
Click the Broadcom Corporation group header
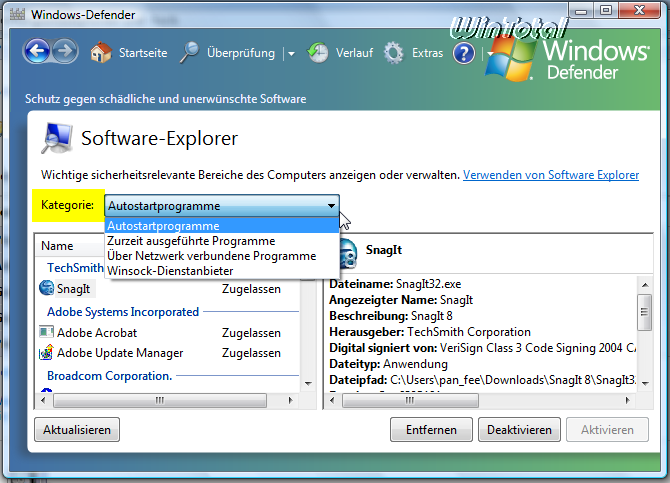[x=109, y=376]
